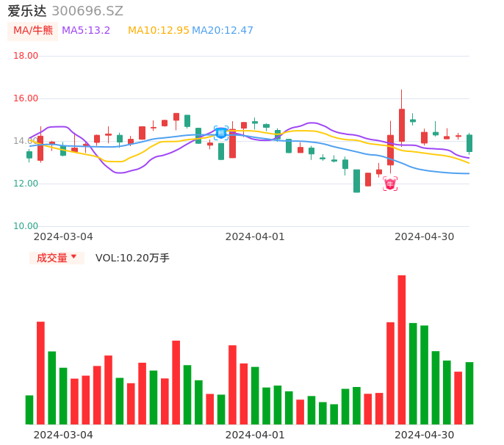Click the red dropdown arrow beside 成交量

pyautogui.click(x=73, y=257)
